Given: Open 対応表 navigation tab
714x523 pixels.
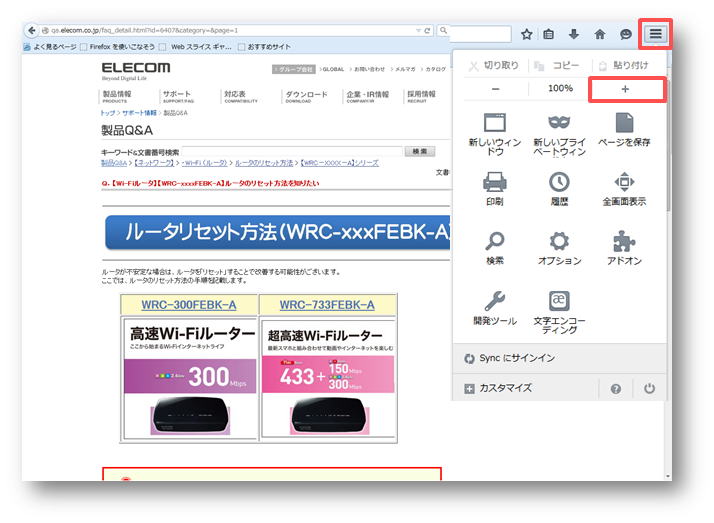Looking at the screenshot, I should pyautogui.click(x=240, y=96).
